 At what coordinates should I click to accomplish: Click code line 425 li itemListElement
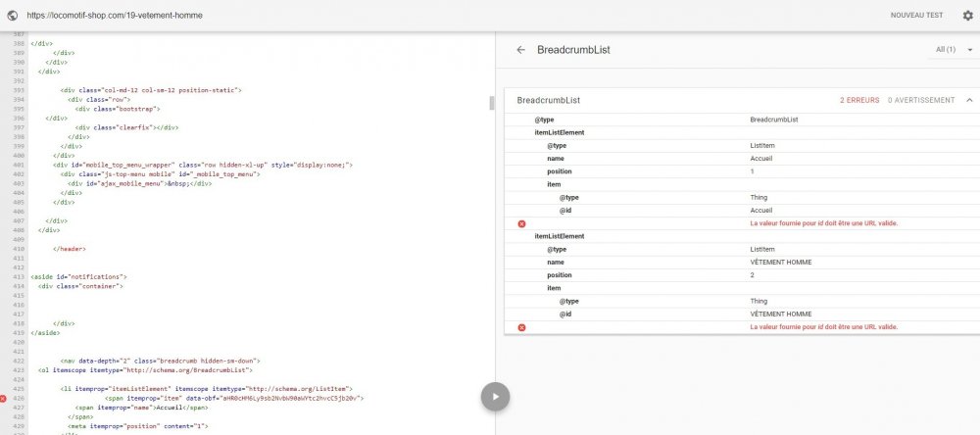(206, 389)
